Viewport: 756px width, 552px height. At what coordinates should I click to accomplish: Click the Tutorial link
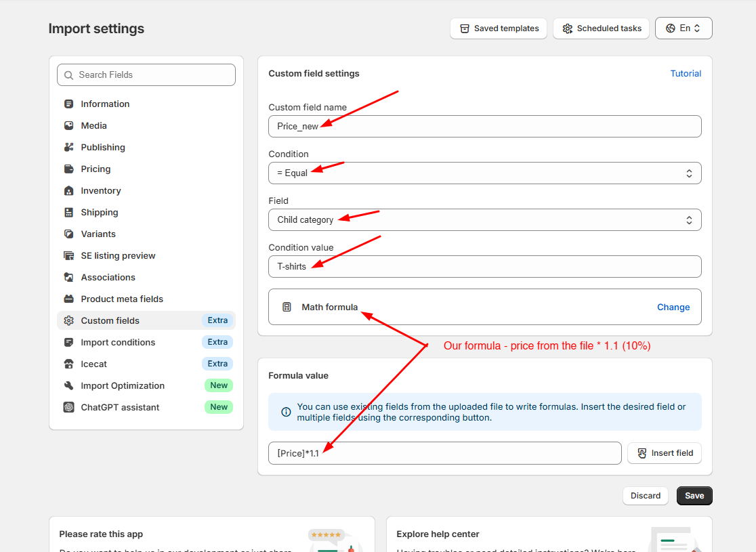pos(686,74)
